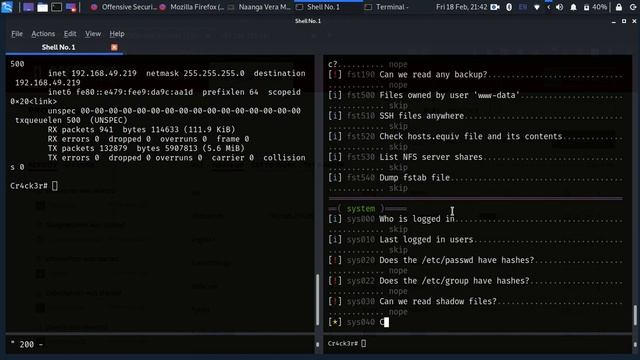Click the sys040 line with cursor
The width and height of the screenshot is (640, 360).
point(358,322)
